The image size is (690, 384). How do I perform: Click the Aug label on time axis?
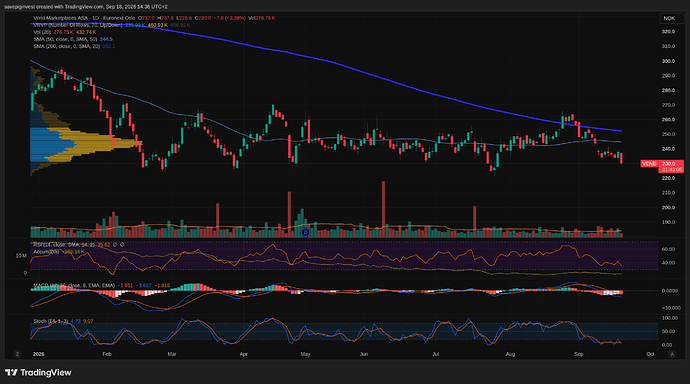point(510,354)
